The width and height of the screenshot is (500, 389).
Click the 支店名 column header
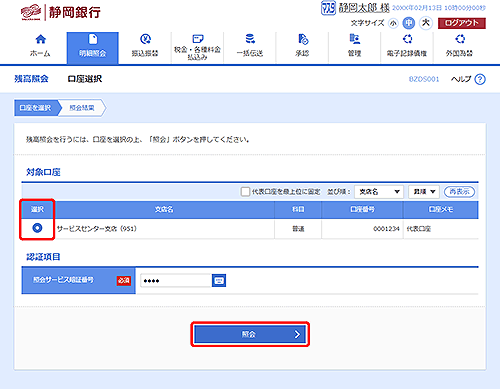pos(164,209)
